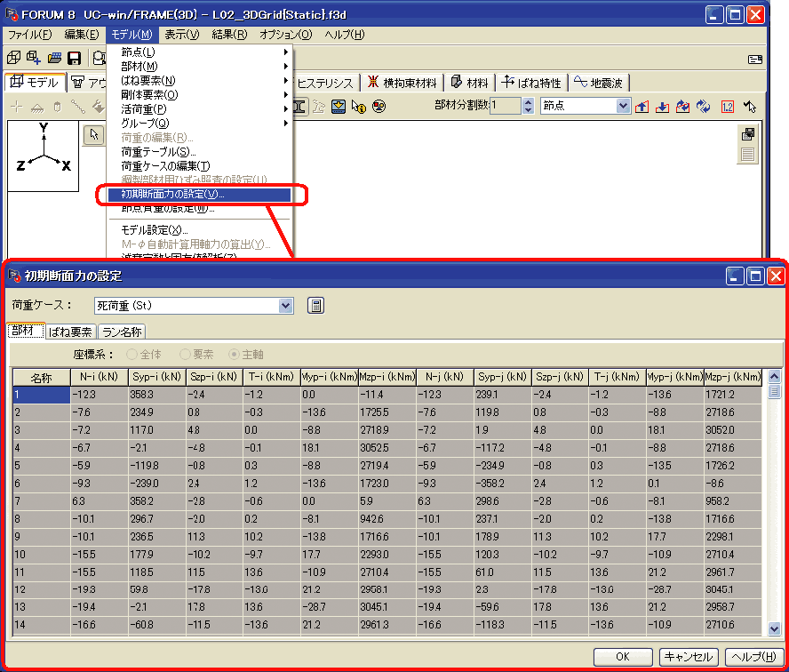Image resolution: width=789 pixels, height=672 pixels.
Task: Click the list sheet icon at viewport right
Action: [x=748, y=155]
